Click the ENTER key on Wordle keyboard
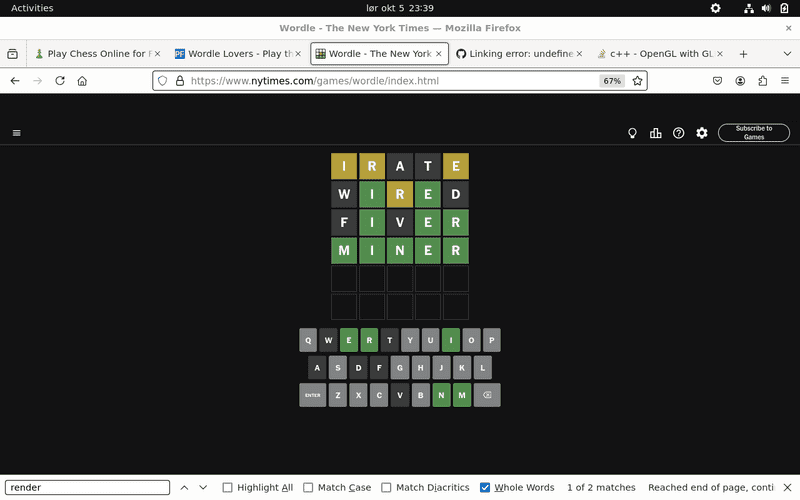This screenshot has width=800, height=500. pyautogui.click(x=313, y=395)
